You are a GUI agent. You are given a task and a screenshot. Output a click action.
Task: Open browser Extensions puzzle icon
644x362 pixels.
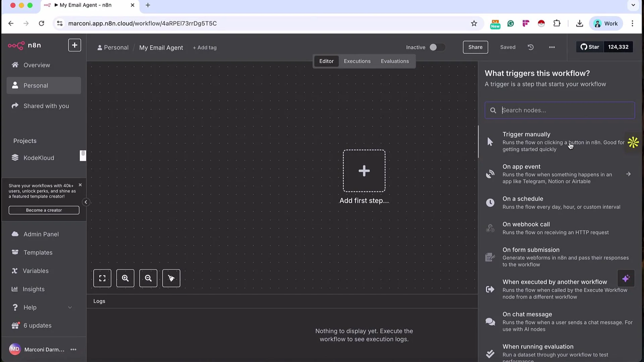(557, 23)
